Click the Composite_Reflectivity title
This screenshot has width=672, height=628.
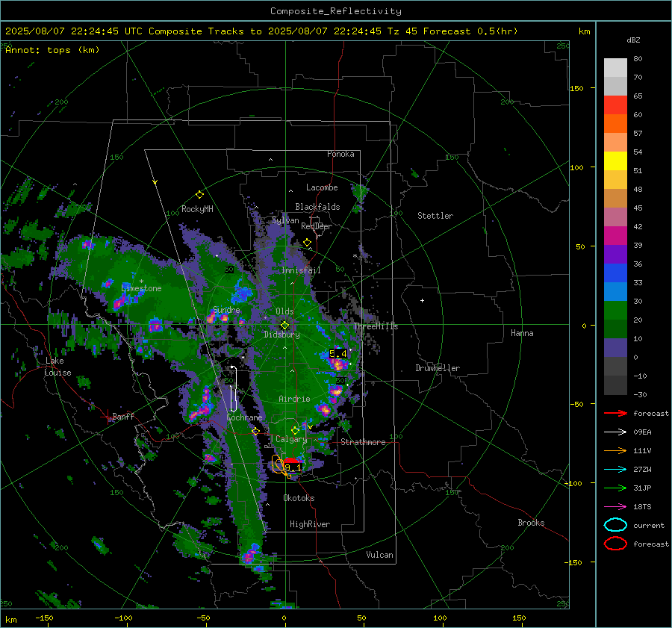coord(336,11)
